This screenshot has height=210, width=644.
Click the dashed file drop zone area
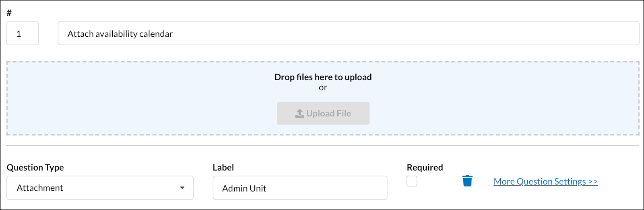323,98
